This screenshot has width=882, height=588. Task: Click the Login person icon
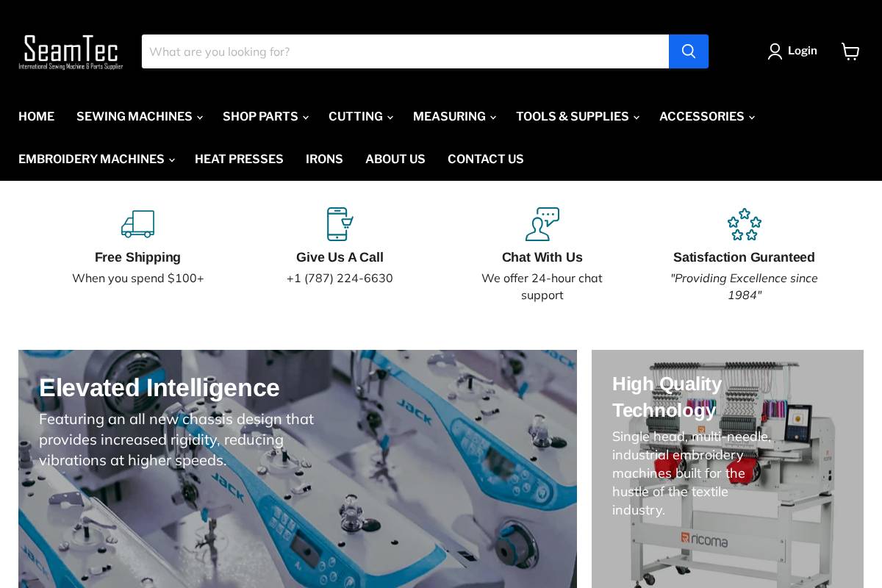pyautogui.click(x=775, y=51)
